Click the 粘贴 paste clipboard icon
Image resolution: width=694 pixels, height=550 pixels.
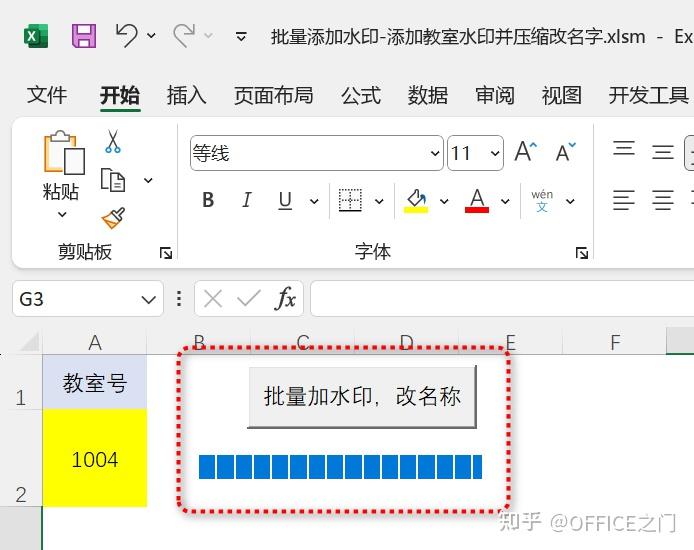[x=64, y=153]
